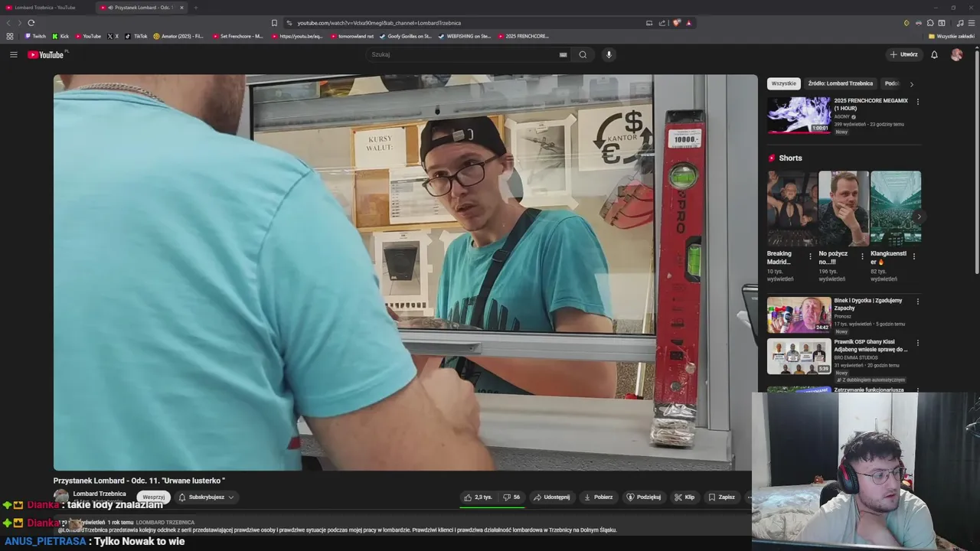Open the YouTube hamburger guide menu

point(13,54)
